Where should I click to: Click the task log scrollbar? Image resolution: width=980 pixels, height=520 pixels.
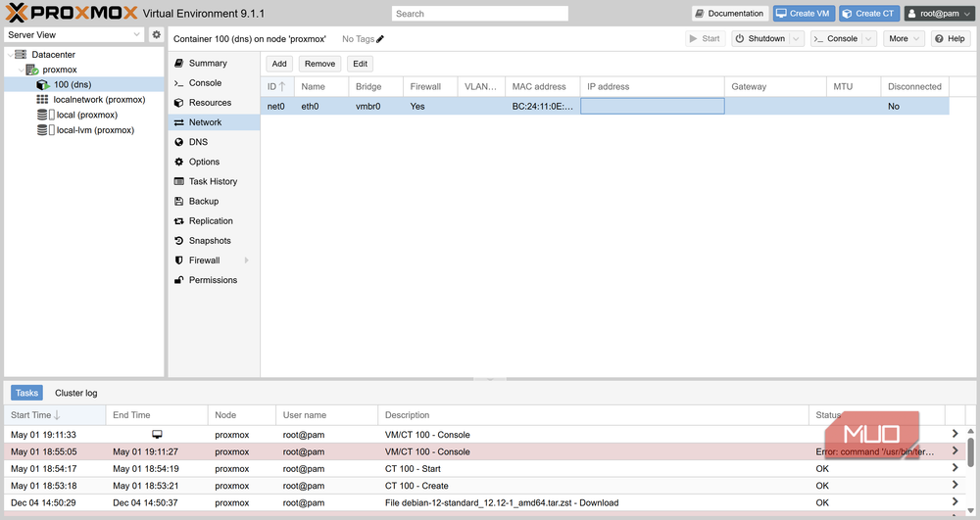(x=970, y=452)
